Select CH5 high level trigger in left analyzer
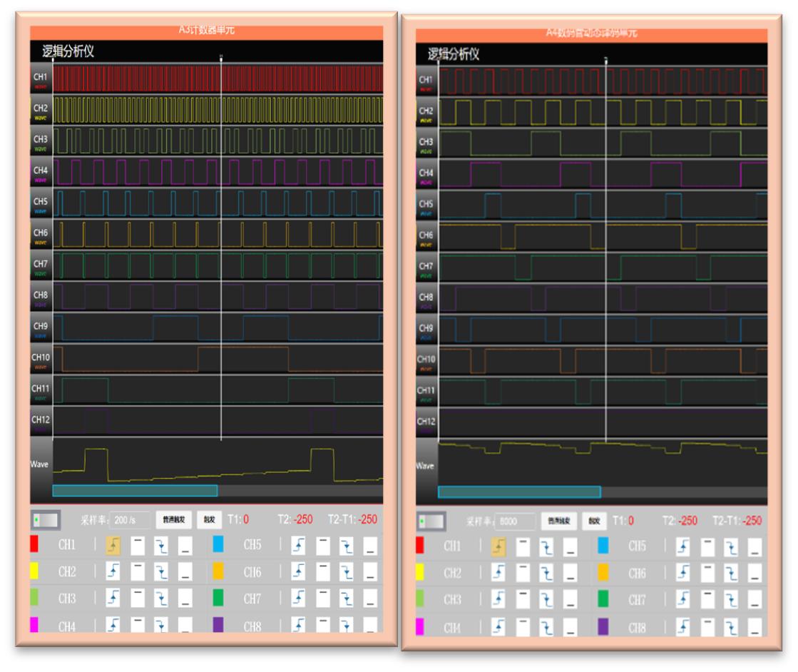 [323, 546]
